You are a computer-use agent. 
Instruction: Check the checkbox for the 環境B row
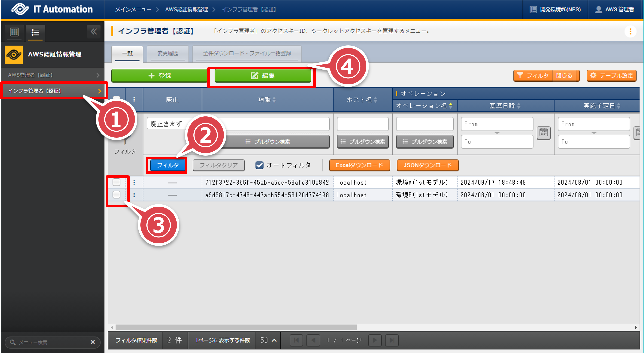tap(116, 195)
